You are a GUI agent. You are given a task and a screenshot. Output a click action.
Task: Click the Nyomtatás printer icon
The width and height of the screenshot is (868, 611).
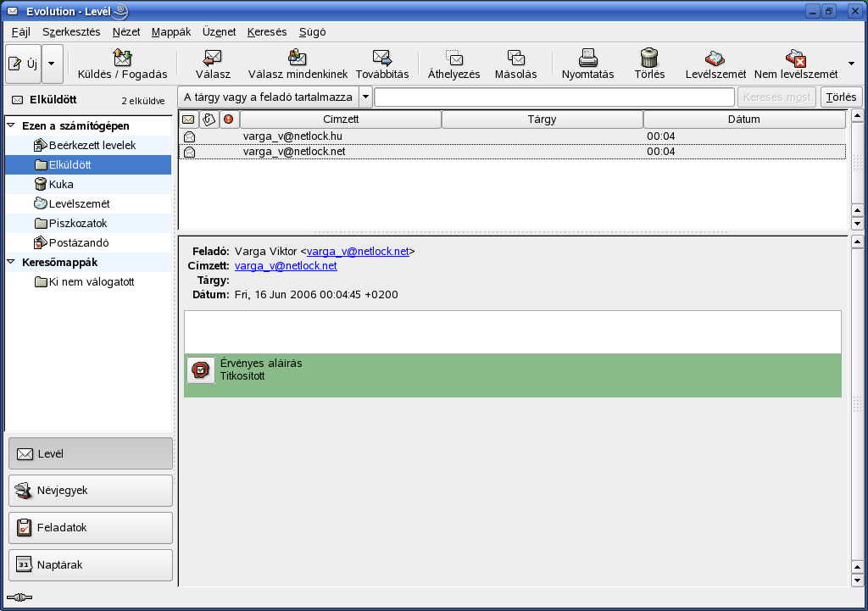(588, 57)
